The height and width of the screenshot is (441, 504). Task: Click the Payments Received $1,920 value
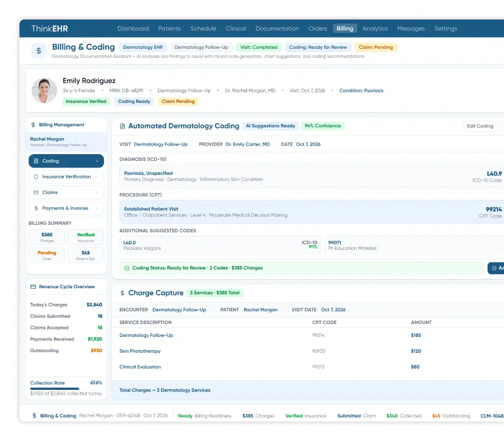tap(95, 339)
